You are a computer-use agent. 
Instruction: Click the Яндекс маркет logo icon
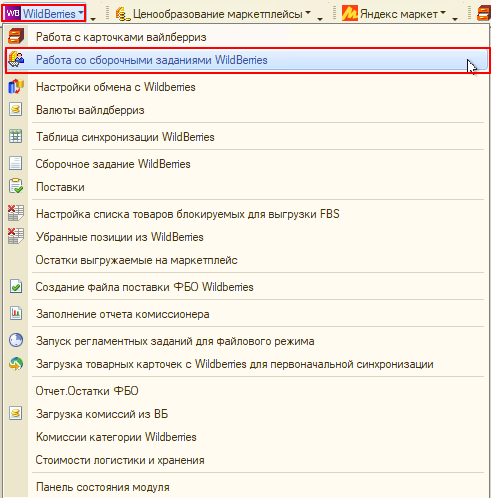(350, 13)
